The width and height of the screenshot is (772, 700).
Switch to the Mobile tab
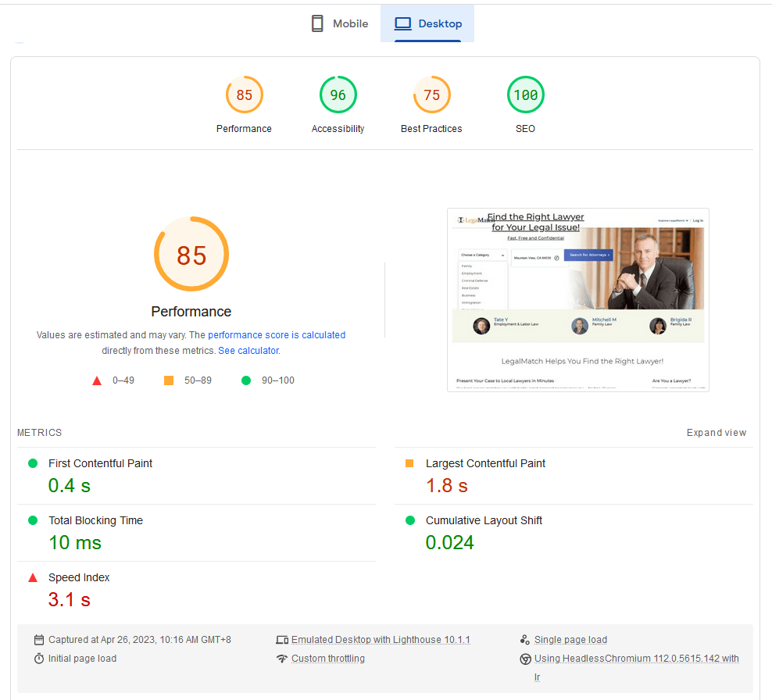pos(339,23)
